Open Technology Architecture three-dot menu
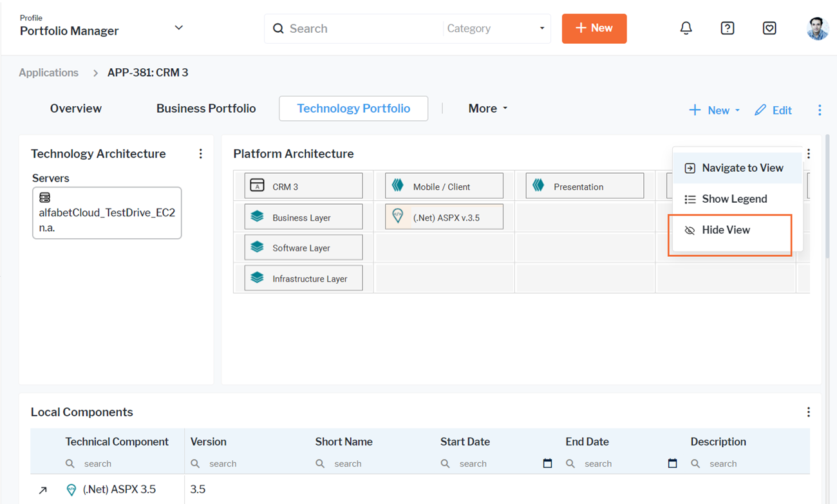 coord(201,154)
